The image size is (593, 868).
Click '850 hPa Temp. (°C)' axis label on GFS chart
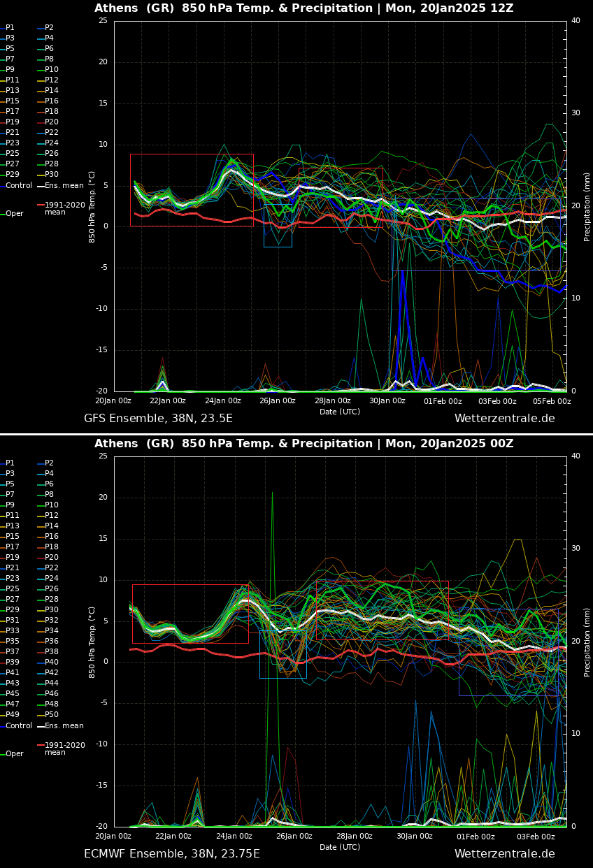(92, 206)
